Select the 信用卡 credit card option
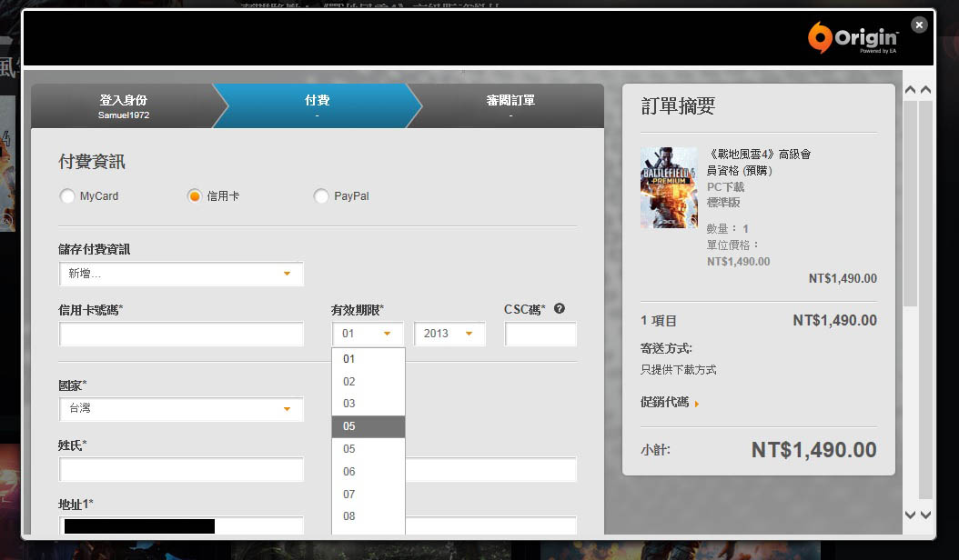This screenshot has height=560, width=959. 194,196
